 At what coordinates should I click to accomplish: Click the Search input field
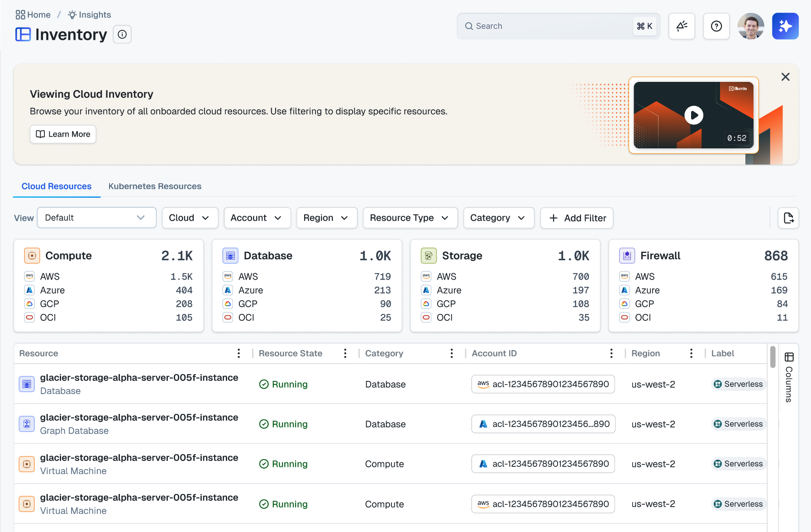pos(558,26)
